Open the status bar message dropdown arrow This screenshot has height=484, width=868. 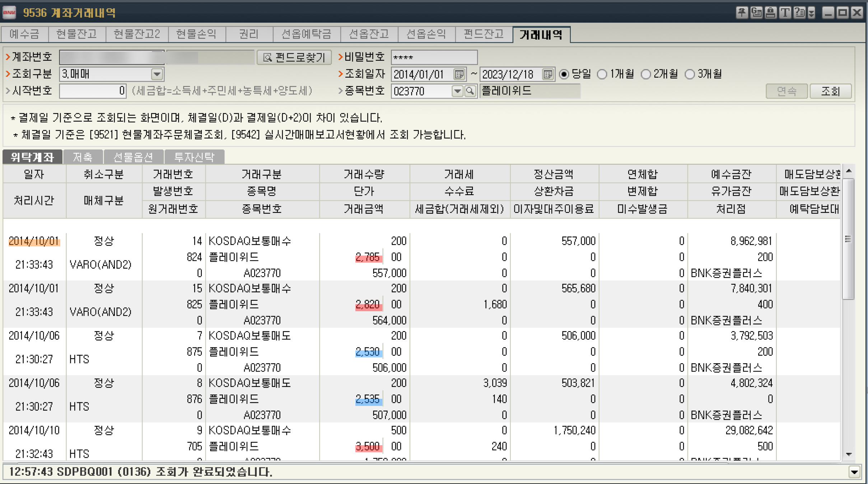(854, 472)
